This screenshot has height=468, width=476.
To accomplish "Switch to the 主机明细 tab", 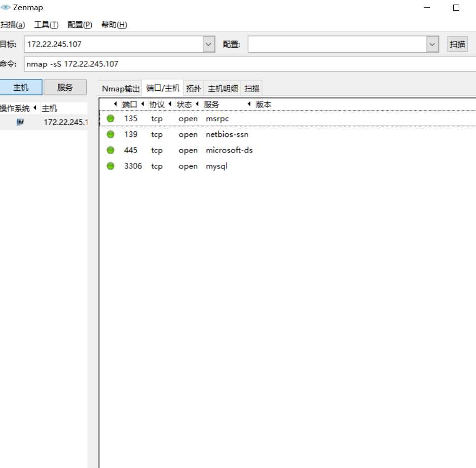I will pyautogui.click(x=223, y=89).
